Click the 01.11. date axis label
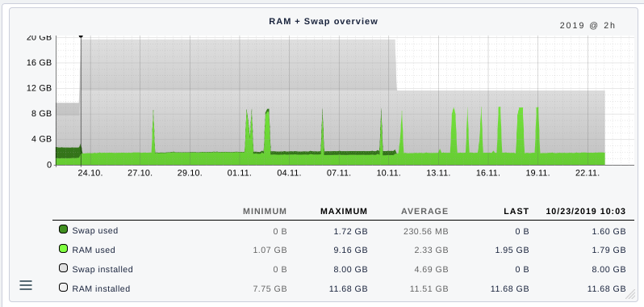644x307 pixels. tap(240, 173)
